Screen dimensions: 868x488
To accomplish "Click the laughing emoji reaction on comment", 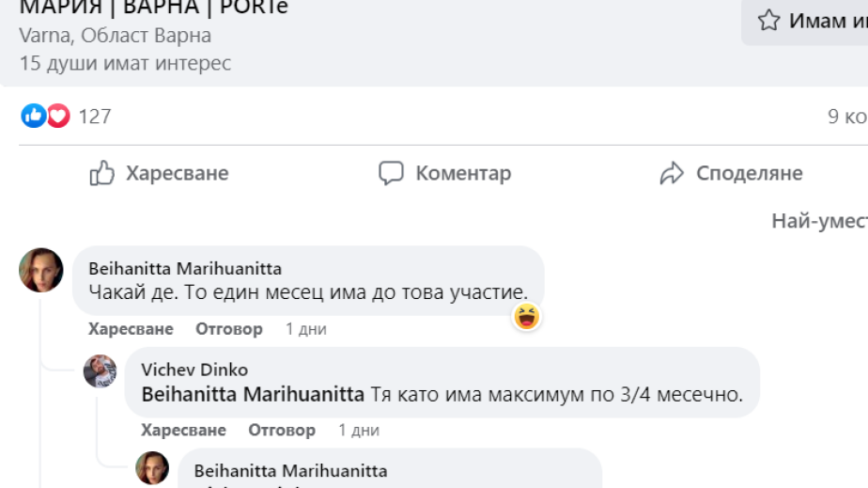I will point(526,317).
